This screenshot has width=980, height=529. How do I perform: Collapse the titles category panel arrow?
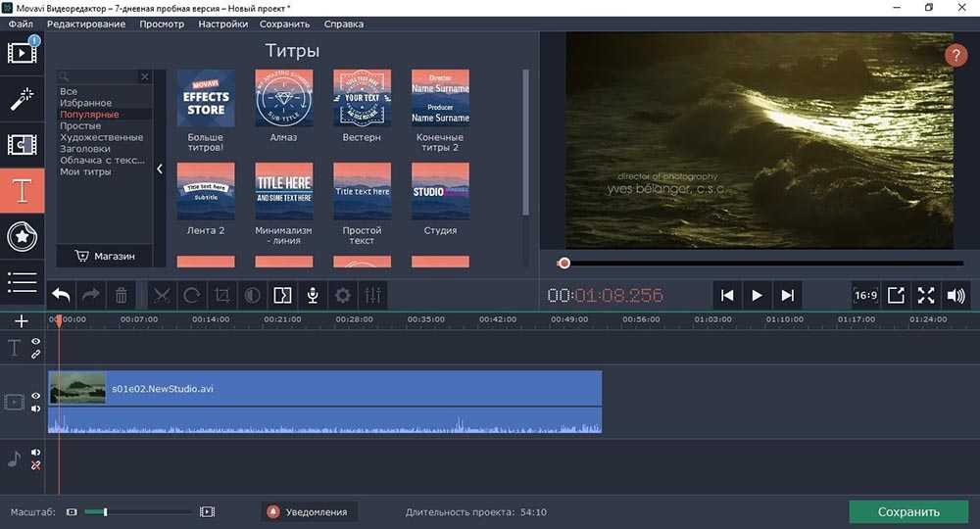pyautogui.click(x=161, y=168)
